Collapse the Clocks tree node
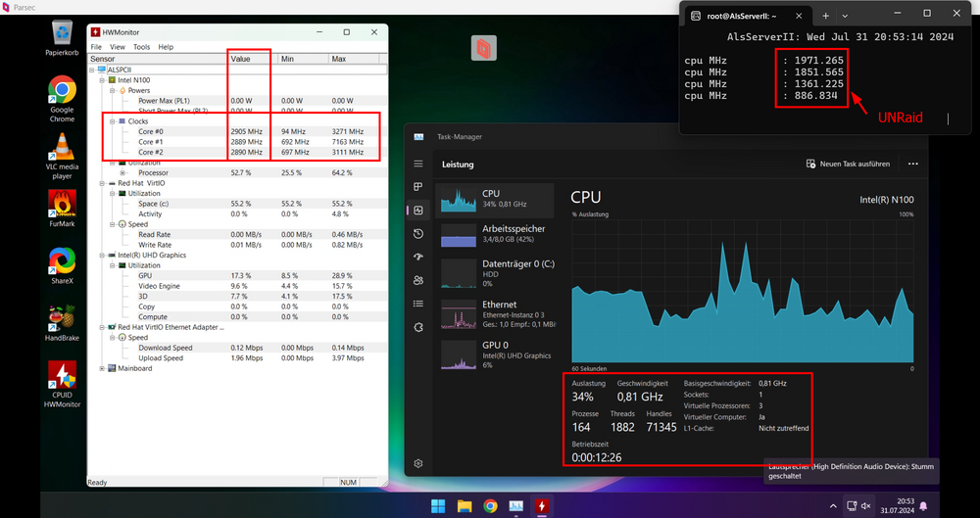 tap(113, 121)
